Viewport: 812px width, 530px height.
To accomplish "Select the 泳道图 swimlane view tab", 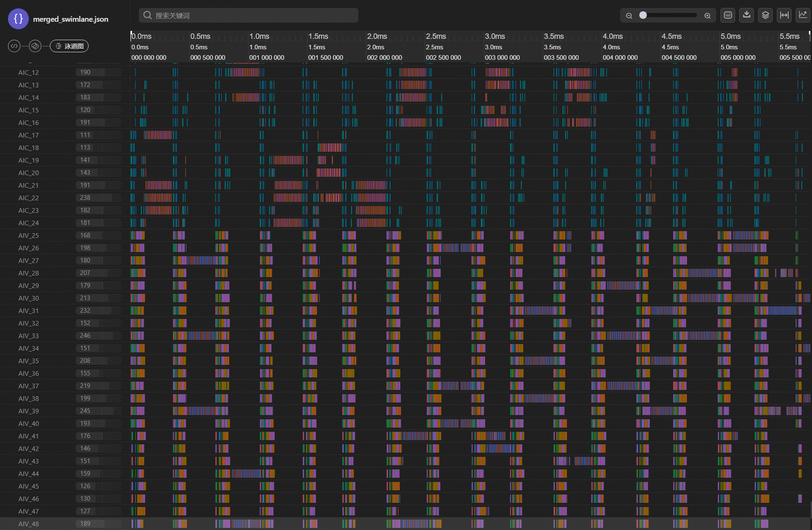I will 69,46.
